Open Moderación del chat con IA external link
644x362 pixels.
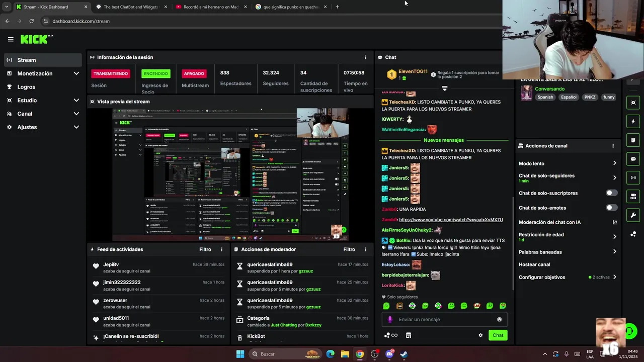pos(615,222)
